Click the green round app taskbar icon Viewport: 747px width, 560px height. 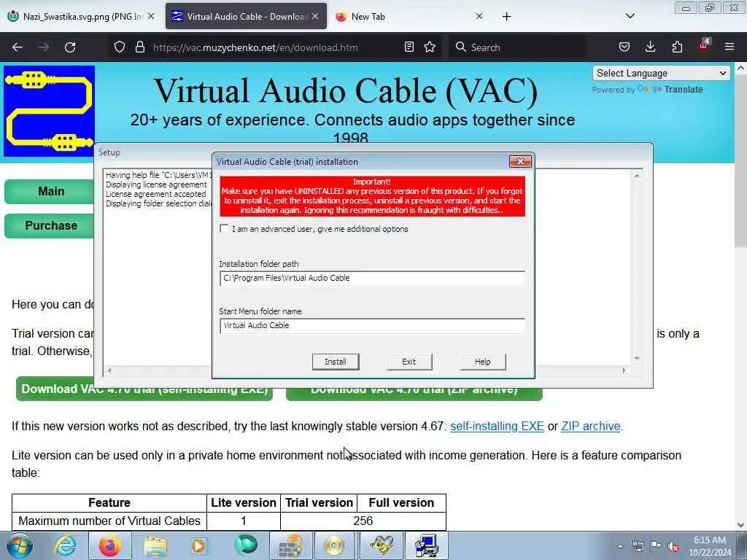pos(245,545)
